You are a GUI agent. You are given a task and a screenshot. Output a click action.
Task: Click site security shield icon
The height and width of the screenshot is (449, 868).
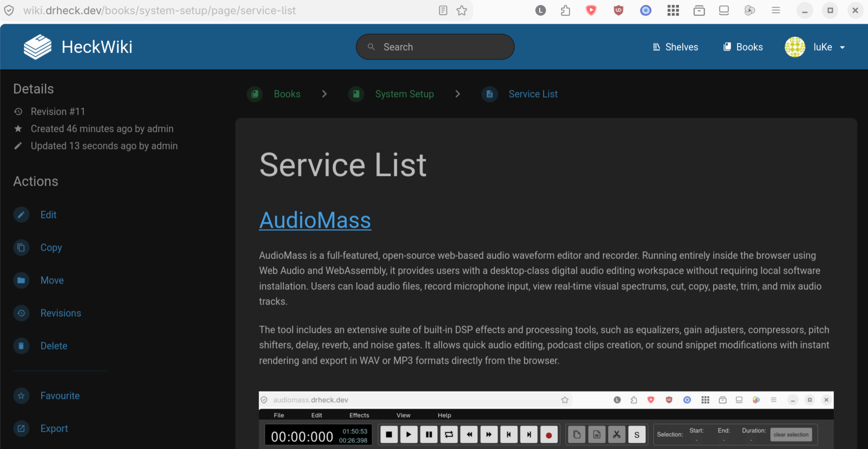[9, 10]
